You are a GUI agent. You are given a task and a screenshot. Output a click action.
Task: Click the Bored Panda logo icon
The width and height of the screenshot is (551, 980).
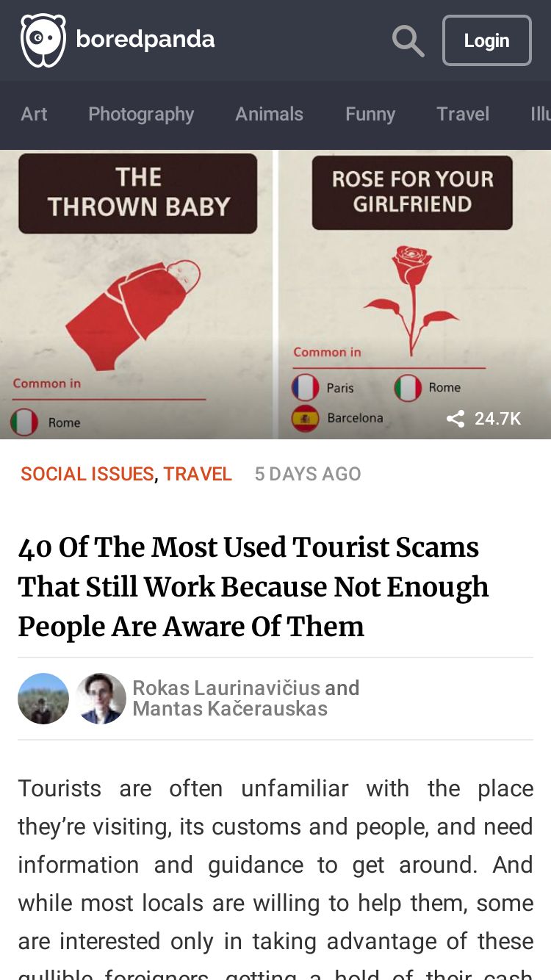[x=43, y=40]
